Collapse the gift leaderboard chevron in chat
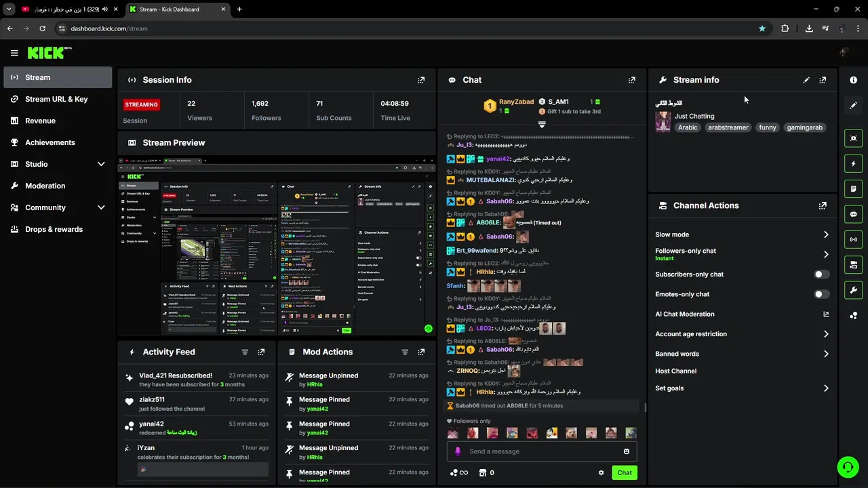Image resolution: width=868 pixels, height=488 pixels. click(x=542, y=125)
